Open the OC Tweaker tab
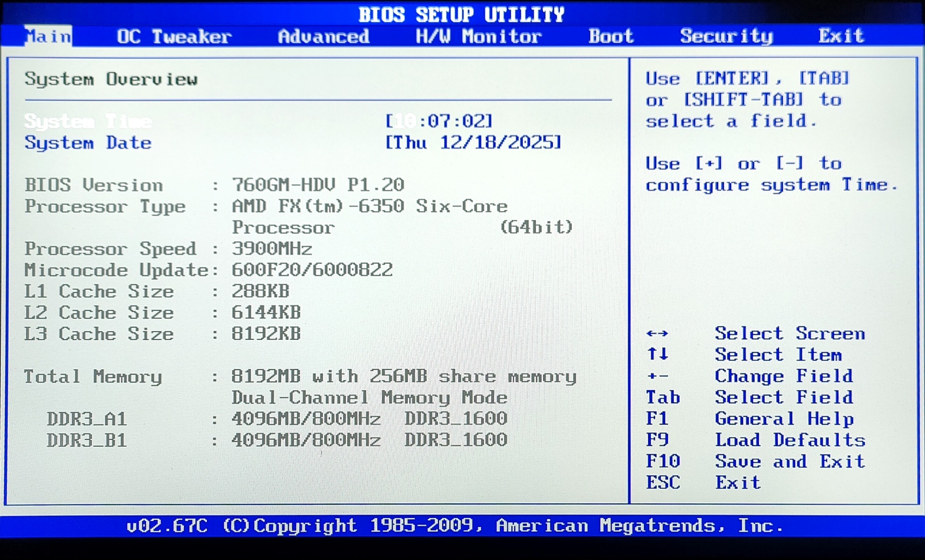 coord(174,36)
